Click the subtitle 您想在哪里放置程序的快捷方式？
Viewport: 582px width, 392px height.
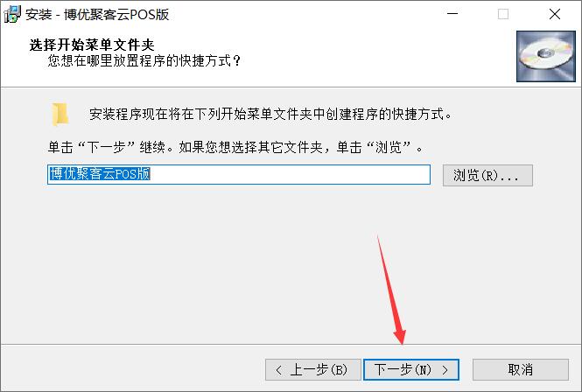[x=144, y=60]
